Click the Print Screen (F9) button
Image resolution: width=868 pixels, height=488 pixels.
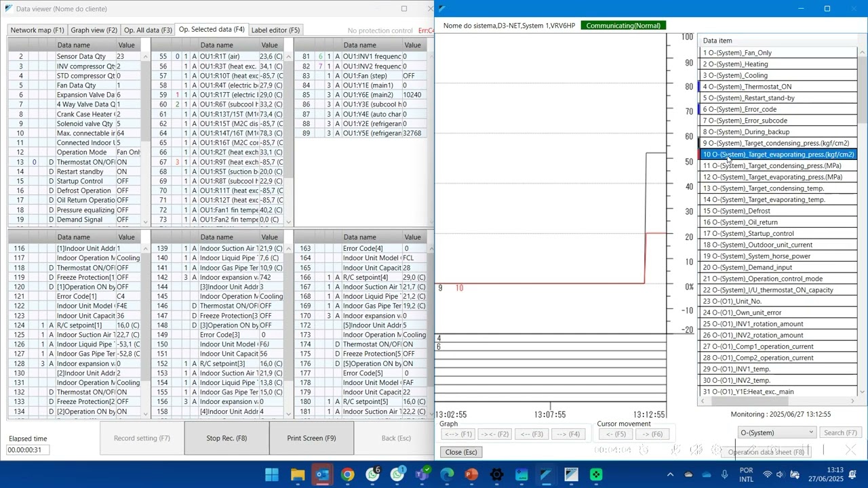click(311, 438)
